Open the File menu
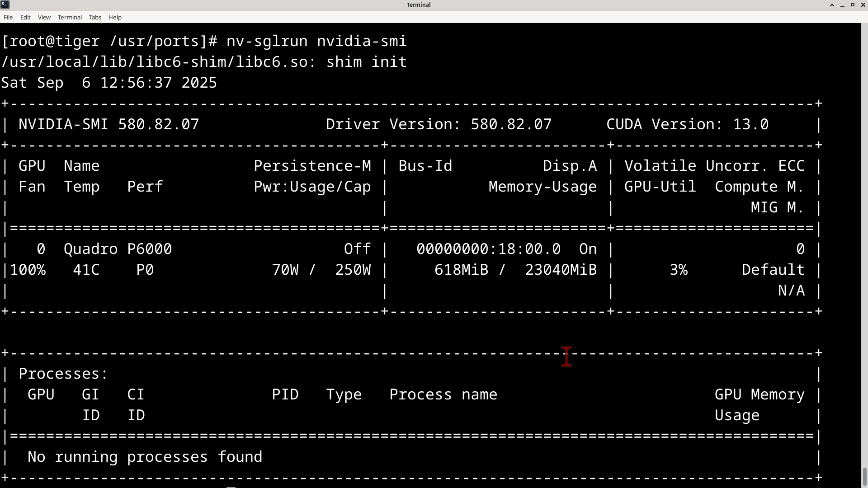The width and height of the screenshot is (868, 488). point(8,17)
